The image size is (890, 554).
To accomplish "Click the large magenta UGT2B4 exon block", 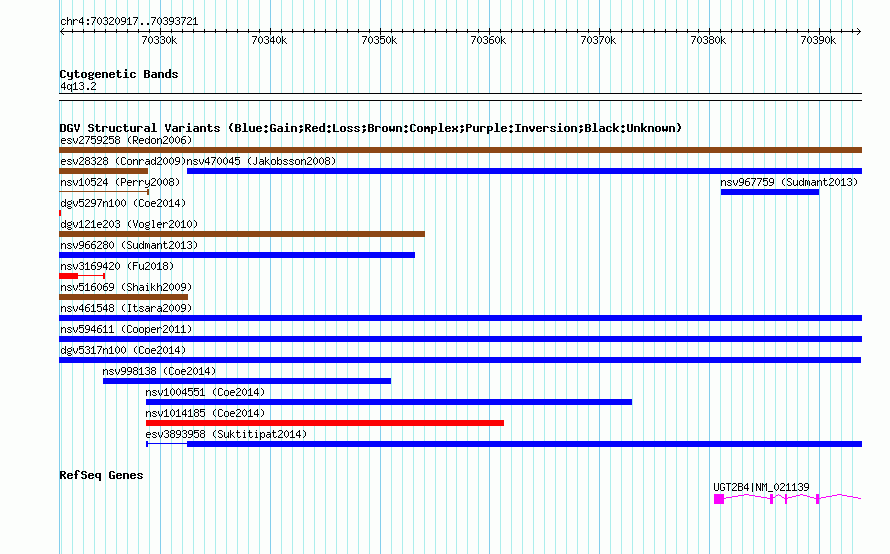I will [719, 499].
